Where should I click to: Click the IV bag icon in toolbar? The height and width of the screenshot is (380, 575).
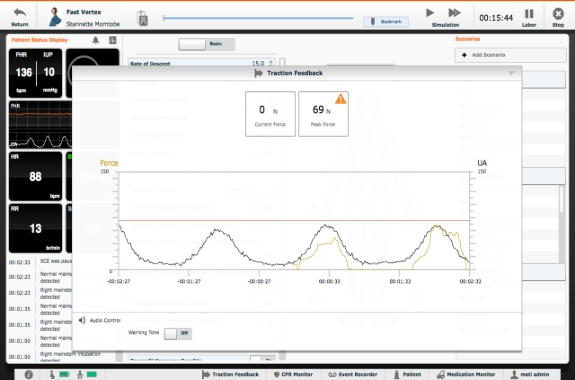(143, 18)
